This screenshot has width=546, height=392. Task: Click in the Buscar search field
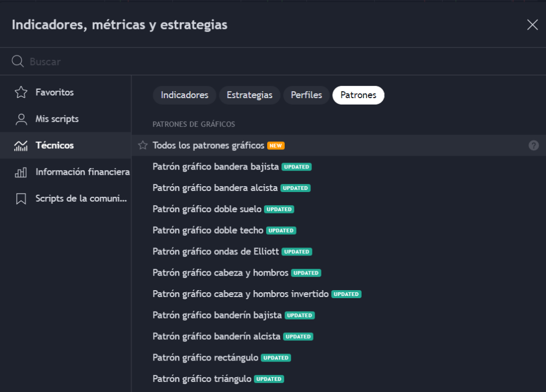[267, 61]
